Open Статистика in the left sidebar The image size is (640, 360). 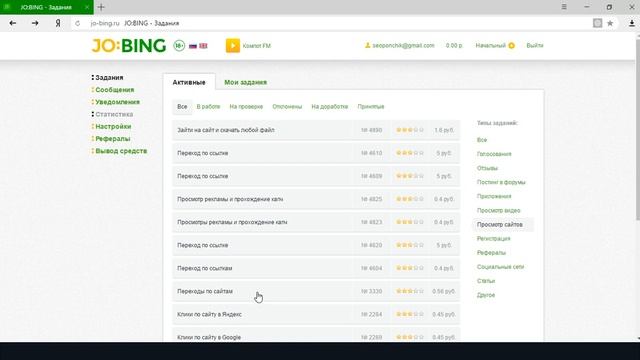pyautogui.click(x=114, y=114)
